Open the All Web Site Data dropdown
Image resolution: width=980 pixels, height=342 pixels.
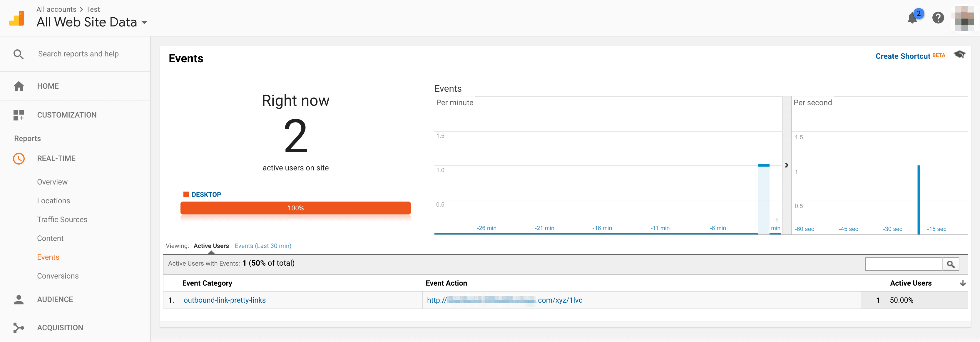(144, 23)
